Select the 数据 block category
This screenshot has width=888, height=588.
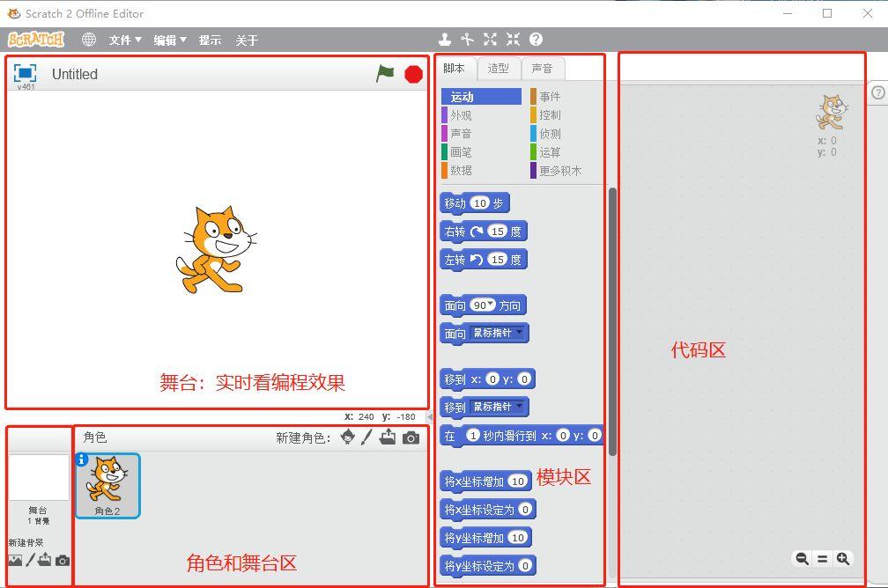pyautogui.click(x=481, y=171)
